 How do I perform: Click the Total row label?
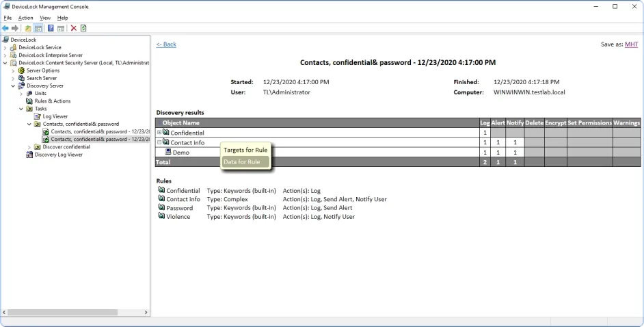pyautogui.click(x=163, y=162)
